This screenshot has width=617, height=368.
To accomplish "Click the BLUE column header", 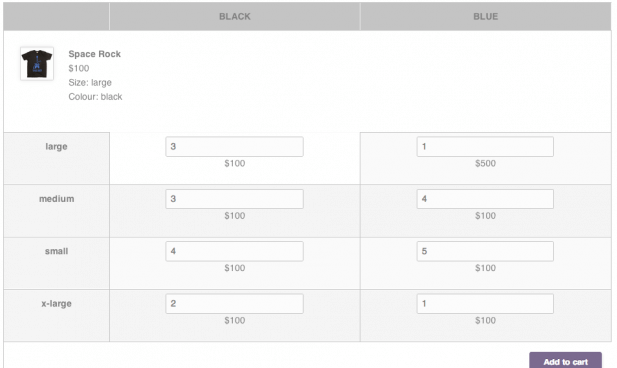I will pos(486,17).
